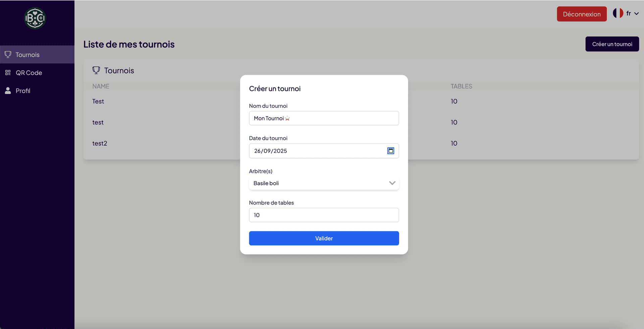Viewport: 644px width, 329px height.
Task: Click trophy icon beside Tournois heading
Action: (96, 70)
